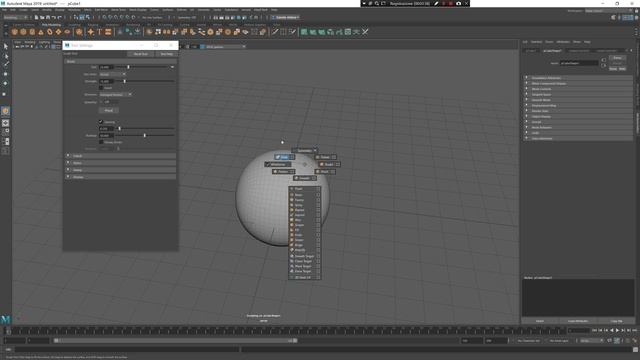Toggle the checkbox below the Buildup slider
This screenshot has height=360, width=640.
pyautogui.click(x=101, y=142)
